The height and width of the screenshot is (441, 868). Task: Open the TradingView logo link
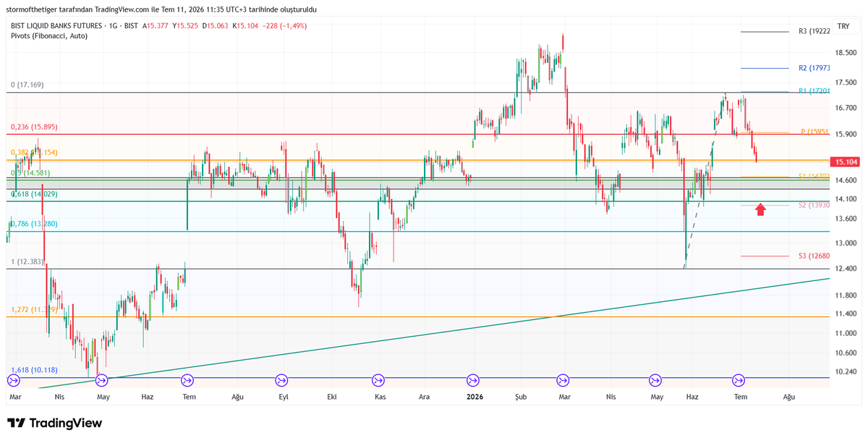click(55, 424)
